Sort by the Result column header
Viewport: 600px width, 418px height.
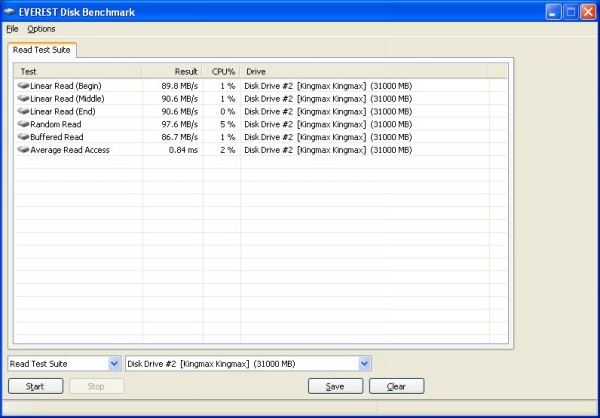click(172, 72)
